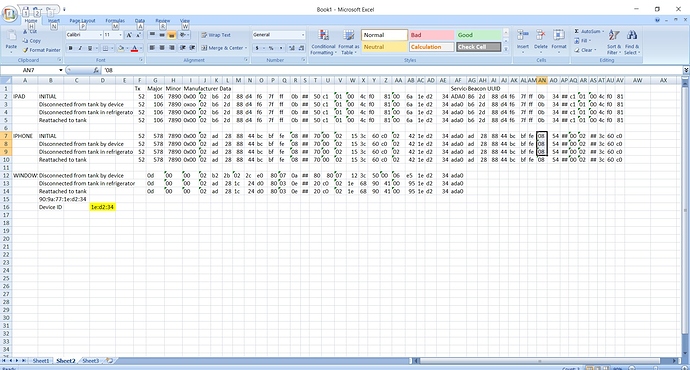This screenshot has width=690, height=370.
Task: Toggle Bold formatting
Action: [70, 48]
